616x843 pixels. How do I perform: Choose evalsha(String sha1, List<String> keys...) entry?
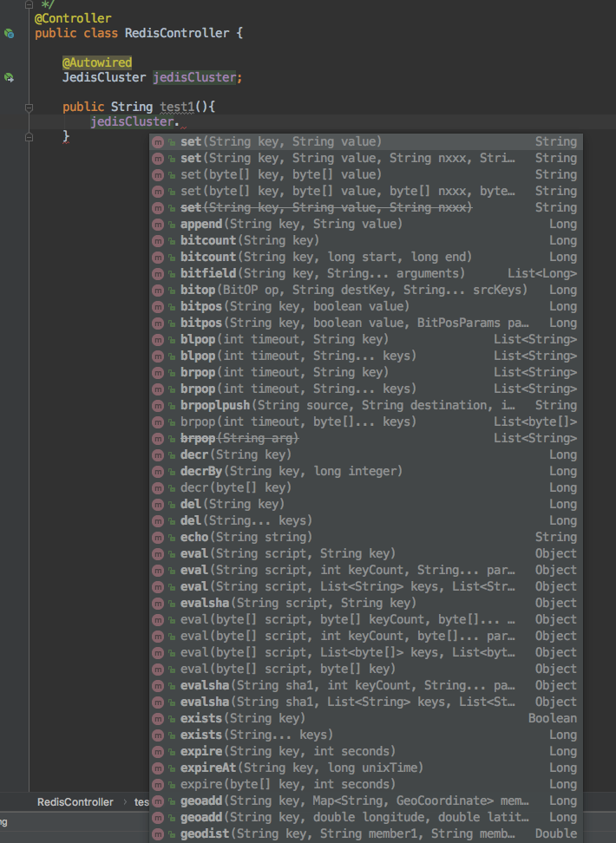click(x=366, y=702)
